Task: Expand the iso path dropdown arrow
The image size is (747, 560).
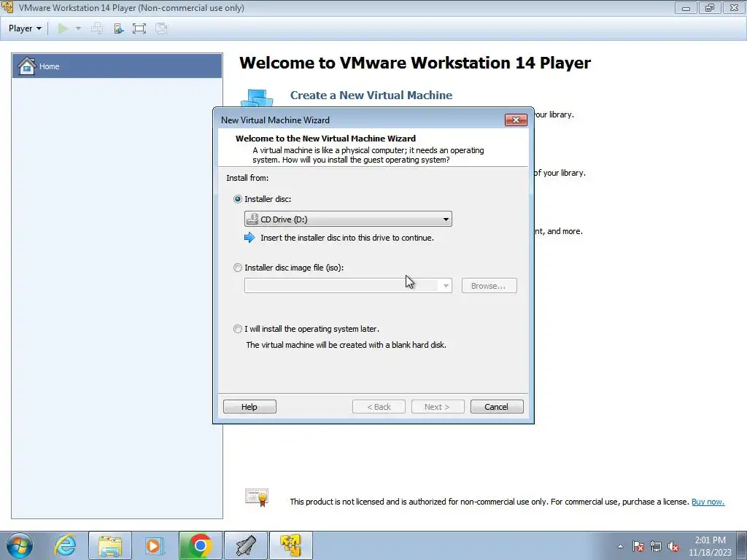Action: click(446, 286)
